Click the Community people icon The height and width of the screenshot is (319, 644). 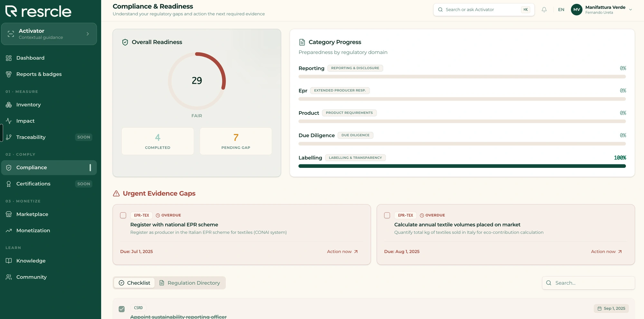pos(9,277)
